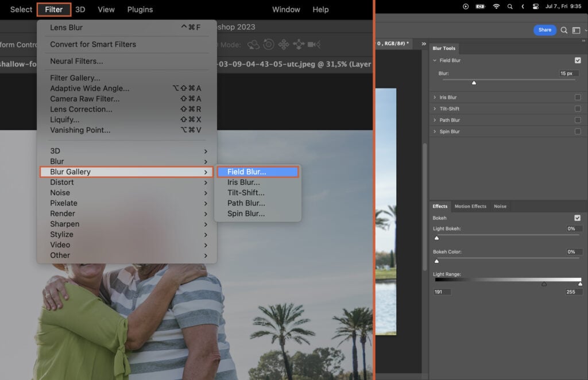The height and width of the screenshot is (380, 588).
Task: Click the blue Share button
Action: tap(544, 29)
